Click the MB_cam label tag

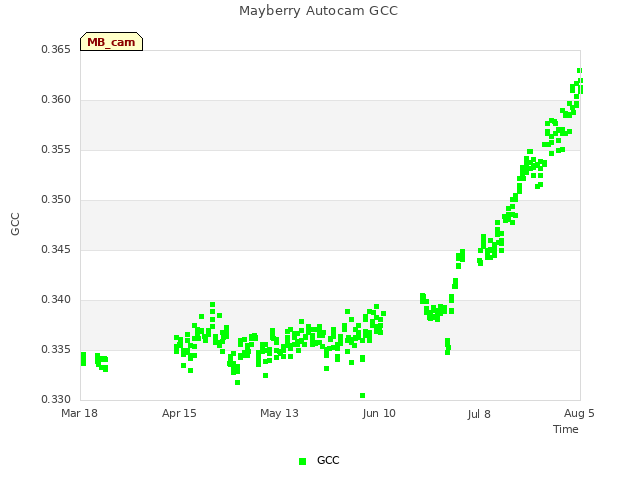pyautogui.click(x=111, y=42)
